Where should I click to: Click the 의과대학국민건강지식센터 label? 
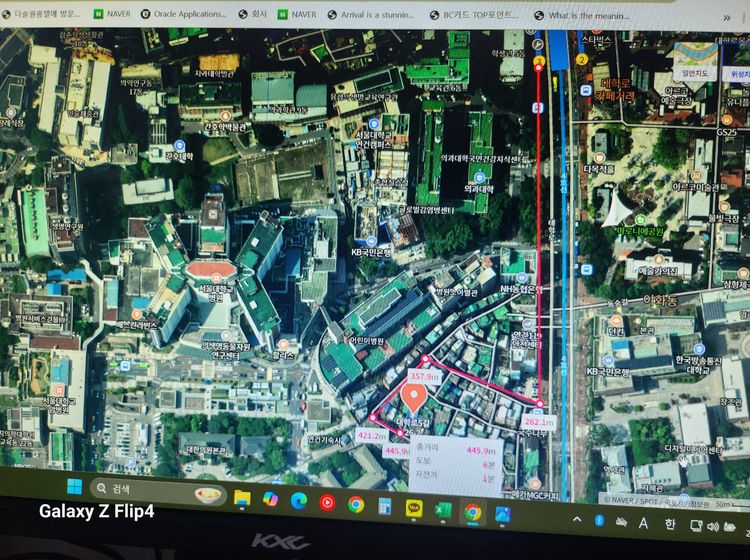point(483,158)
